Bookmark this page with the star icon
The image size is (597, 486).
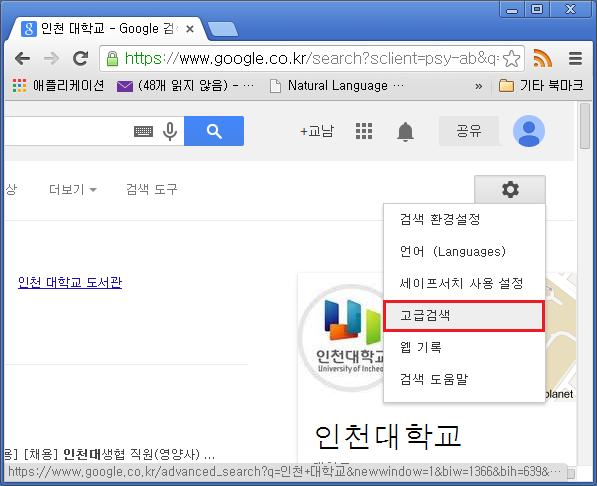point(511,59)
